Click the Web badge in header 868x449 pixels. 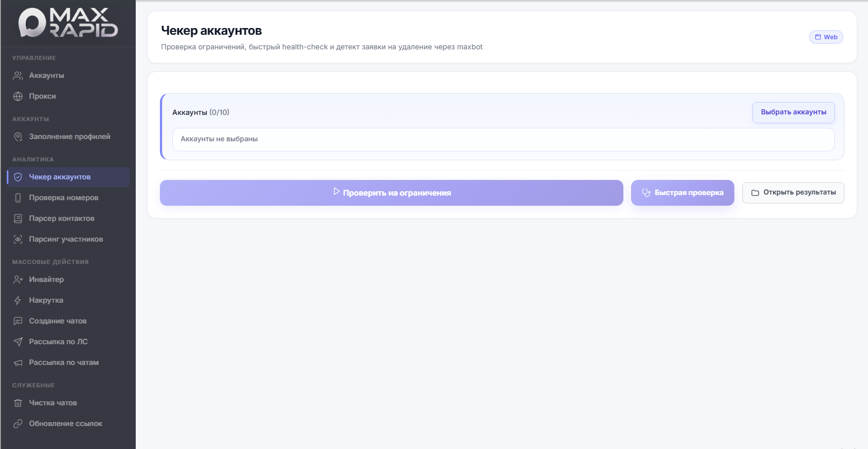pyautogui.click(x=826, y=37)
